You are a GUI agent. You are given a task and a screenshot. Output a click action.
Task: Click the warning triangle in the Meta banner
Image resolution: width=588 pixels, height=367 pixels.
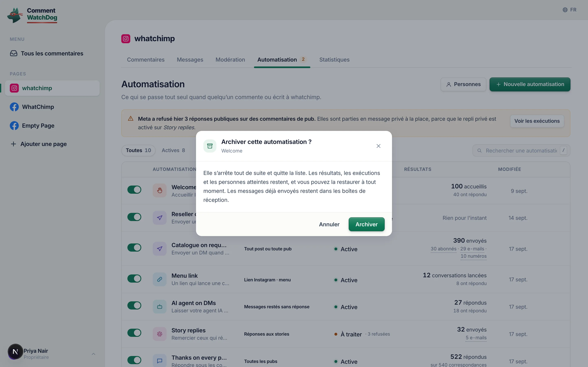pyautogui.click(x=130, y=118)
